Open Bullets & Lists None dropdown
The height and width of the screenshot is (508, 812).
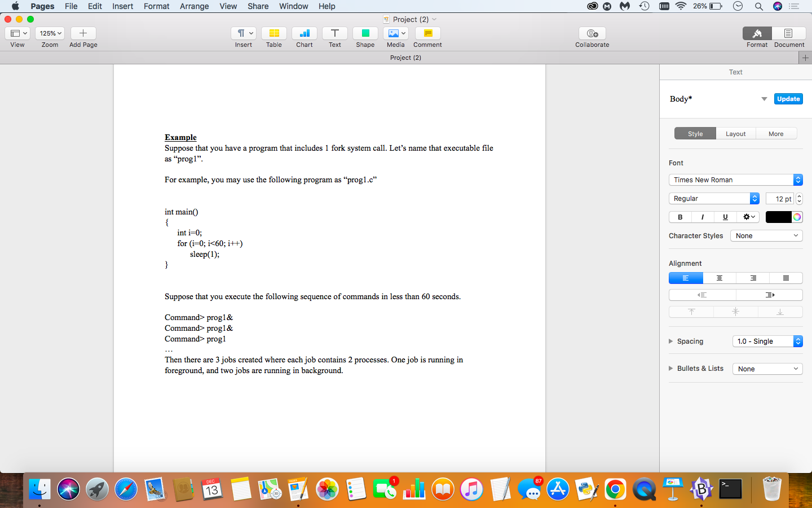pos(767,369)
